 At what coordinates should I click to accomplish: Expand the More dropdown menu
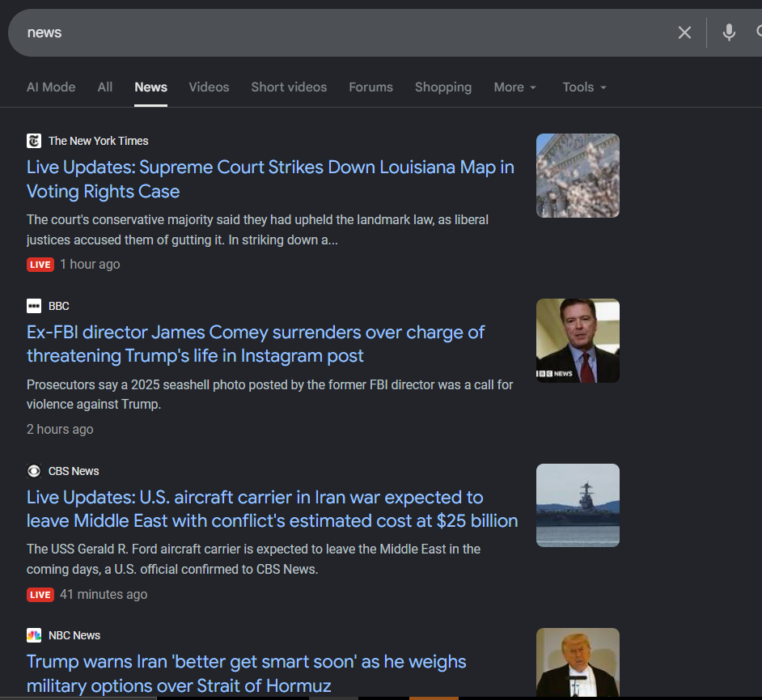coord(515,87)
